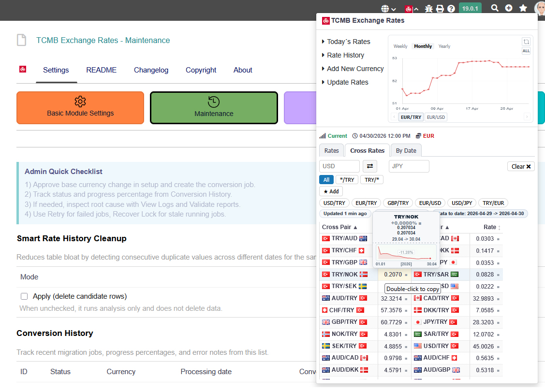Select Monthly chart period
Image resolution: width=545 pixels, height=392 pixels.
coord(423,46)
